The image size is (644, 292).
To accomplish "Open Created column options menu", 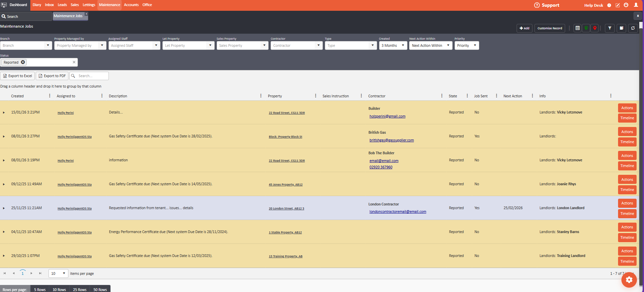I will [50, 96].
